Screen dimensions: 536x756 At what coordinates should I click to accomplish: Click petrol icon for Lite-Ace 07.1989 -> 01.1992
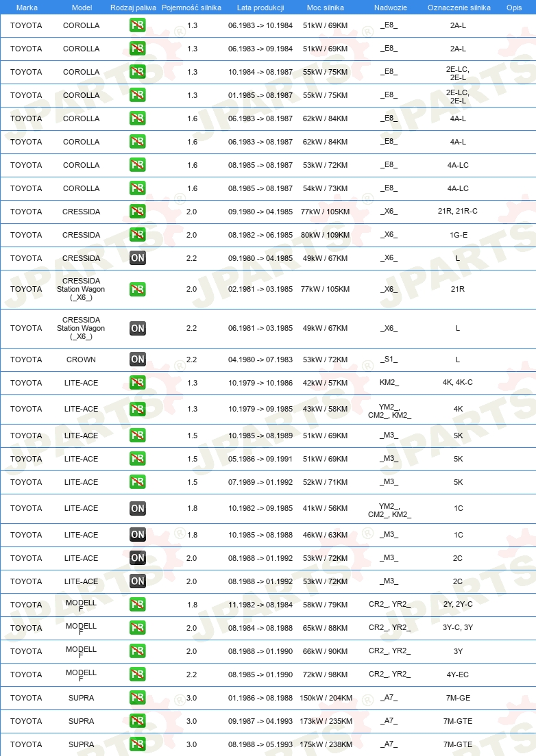point(138,481)
